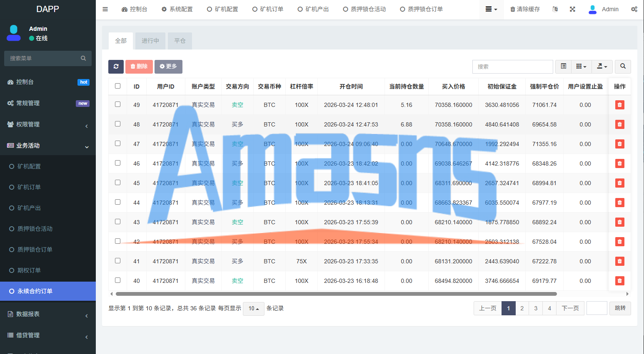
Task: Click the Admin avatar icon in header
Action: pos(592,9)
